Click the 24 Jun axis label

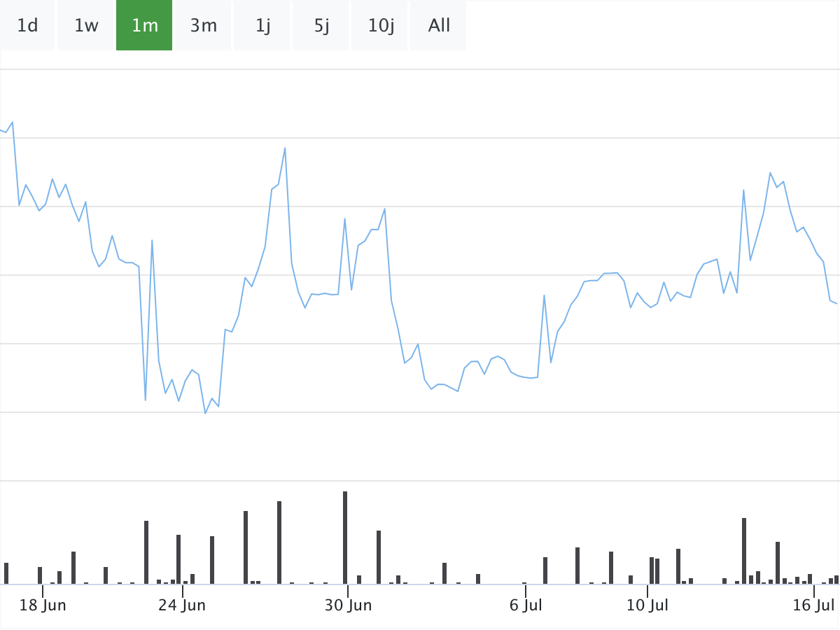click(x=182, y=605)
